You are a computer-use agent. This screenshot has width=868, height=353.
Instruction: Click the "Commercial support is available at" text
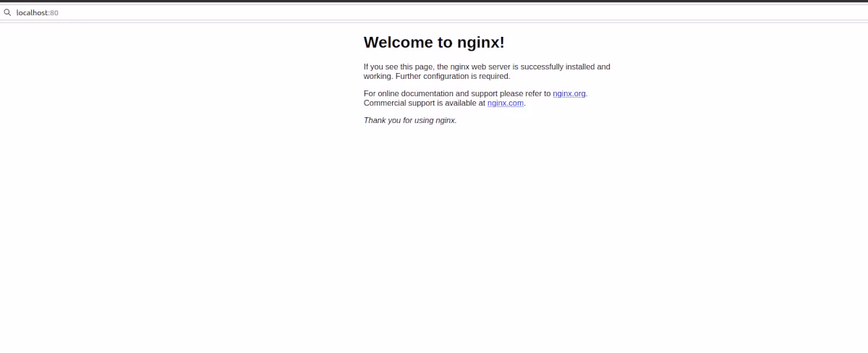click(x=425, y=103)
